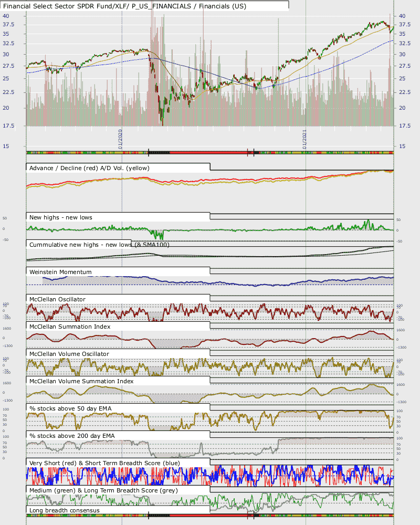Select the McClellan Oscillator panel label

coord(57,299)
